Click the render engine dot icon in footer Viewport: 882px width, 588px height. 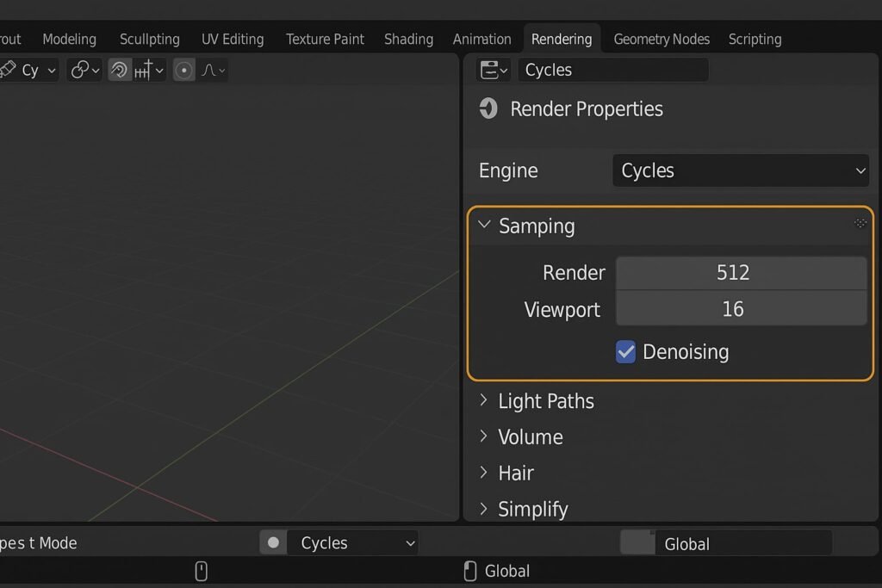point(273,542)
